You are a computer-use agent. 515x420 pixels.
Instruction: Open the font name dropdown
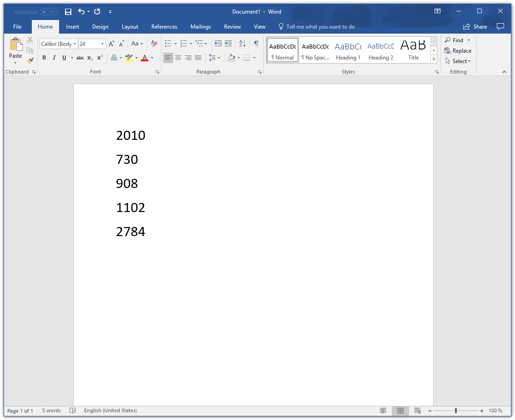point(75,44)
